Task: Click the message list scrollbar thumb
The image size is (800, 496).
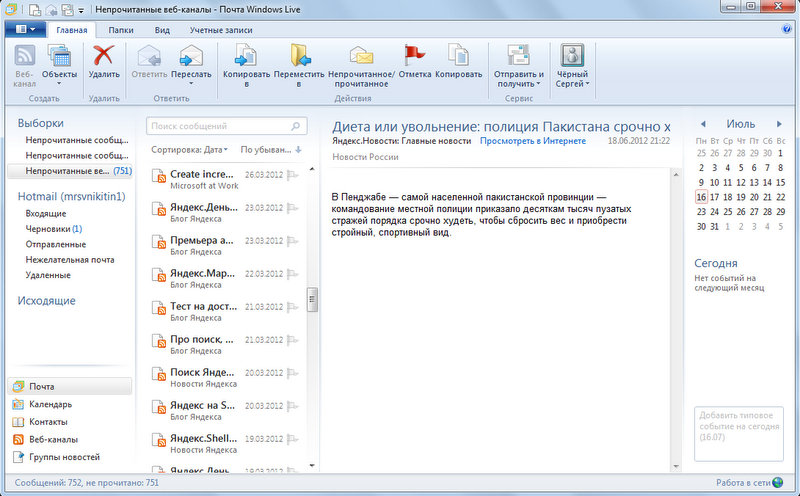Action: tap(312, 300)
